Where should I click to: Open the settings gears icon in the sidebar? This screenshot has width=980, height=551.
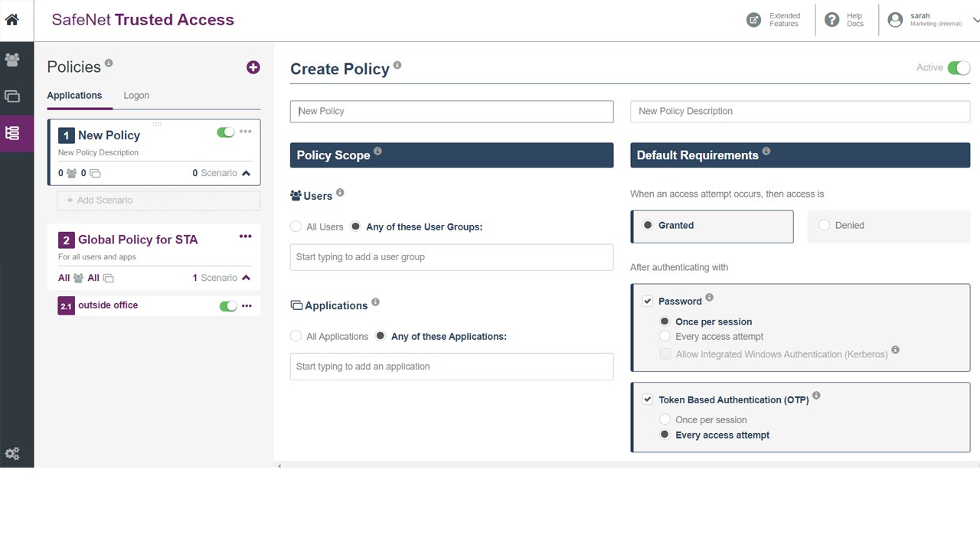(x=12, y=454)
